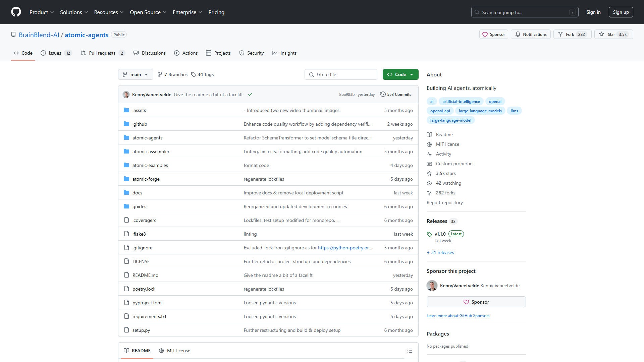Screen dimensions: 644x362
Task: Expand the Resources menu
Action: tap(109, 12)
